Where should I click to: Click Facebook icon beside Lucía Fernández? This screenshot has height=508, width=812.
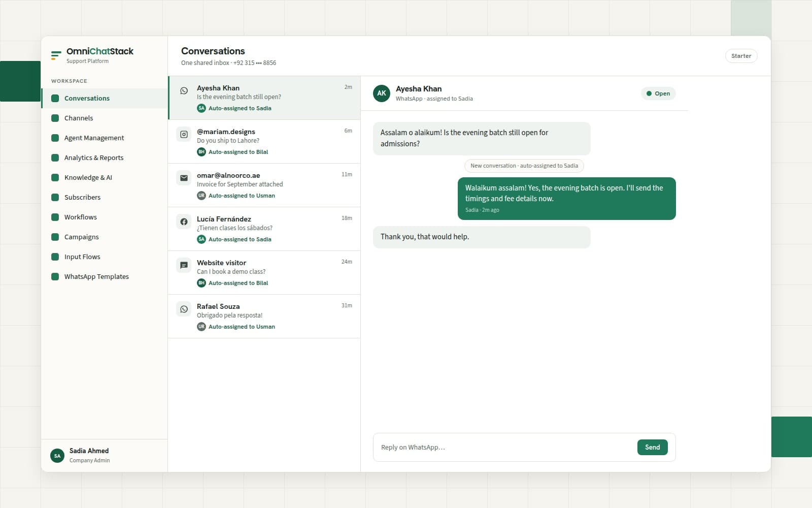[184, 221]
